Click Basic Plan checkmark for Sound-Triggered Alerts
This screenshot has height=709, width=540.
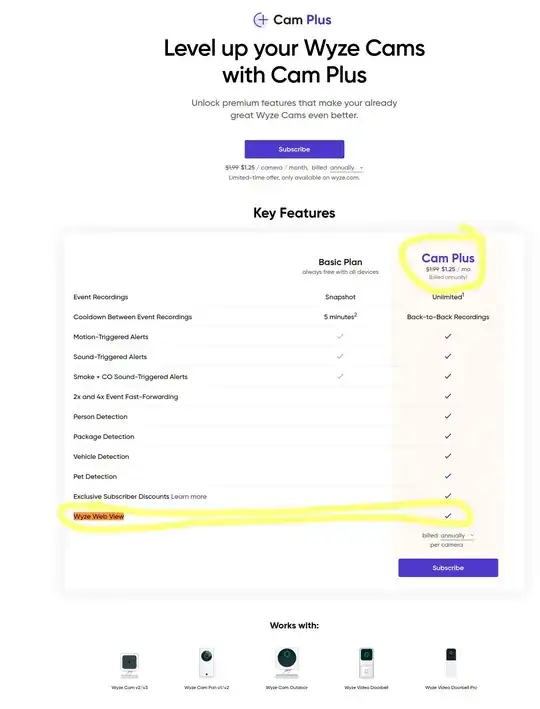(x=340, y=356)
